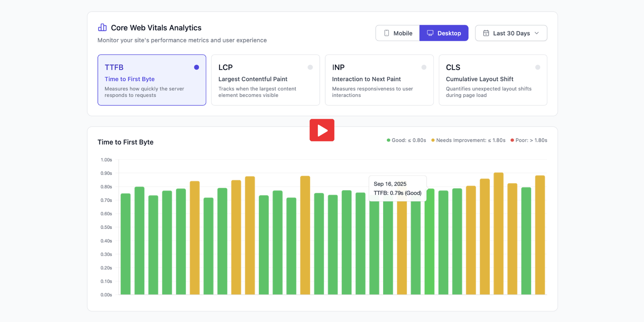
Task: Click the Poor: > 1.80s legend label
Action: [x=531, y=140]
